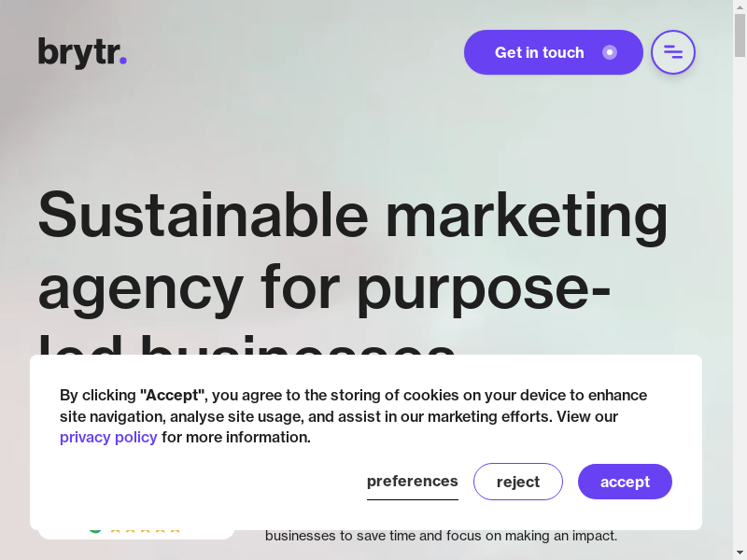Viewport: 747px width, 560px height.
Task: Click the "businesses to save time" paragraph
Action: [x=441, y=536]
